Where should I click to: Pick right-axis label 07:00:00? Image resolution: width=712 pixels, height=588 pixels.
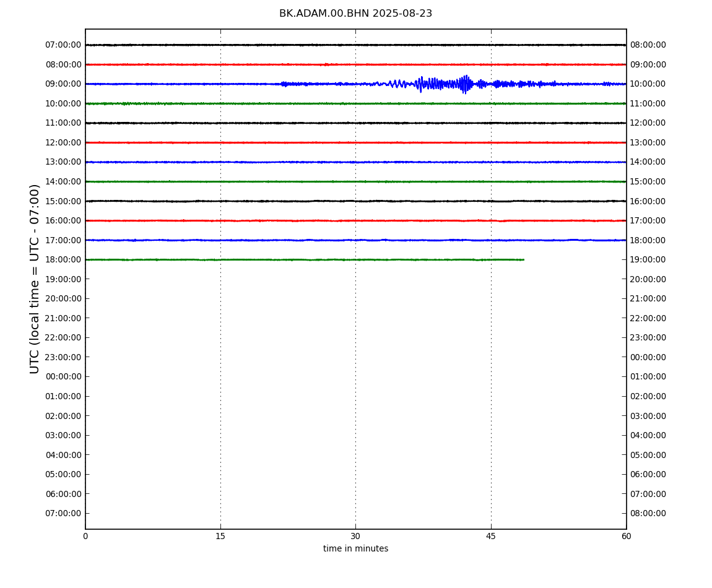click(648, 494)
